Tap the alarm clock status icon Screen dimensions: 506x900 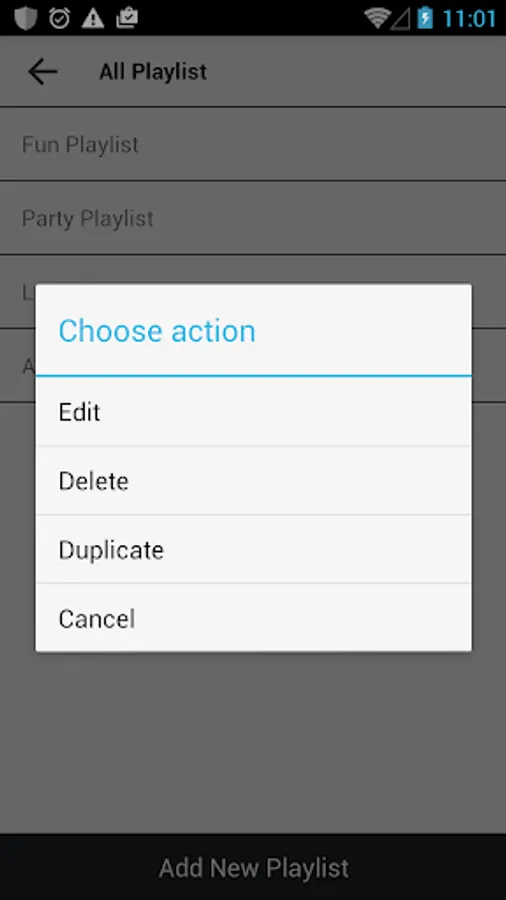point(59,18)
